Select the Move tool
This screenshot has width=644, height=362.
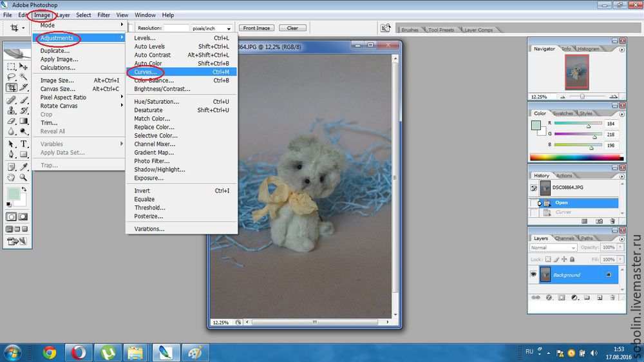click(x=24, y=66)
